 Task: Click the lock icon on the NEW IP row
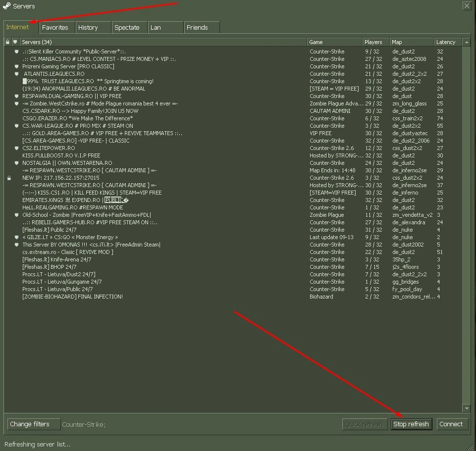[x=9, y=178]
